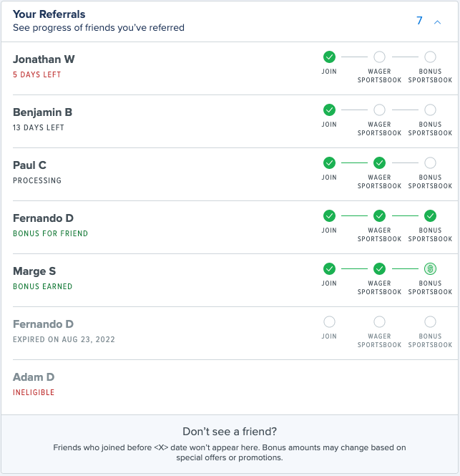Click the referral count number 7
This screenshot has height=476, width=460.
point(420,21)
